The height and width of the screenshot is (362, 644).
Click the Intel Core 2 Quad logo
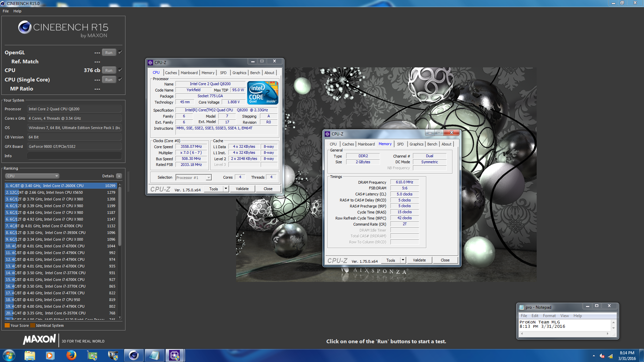(x=263, y=93)
